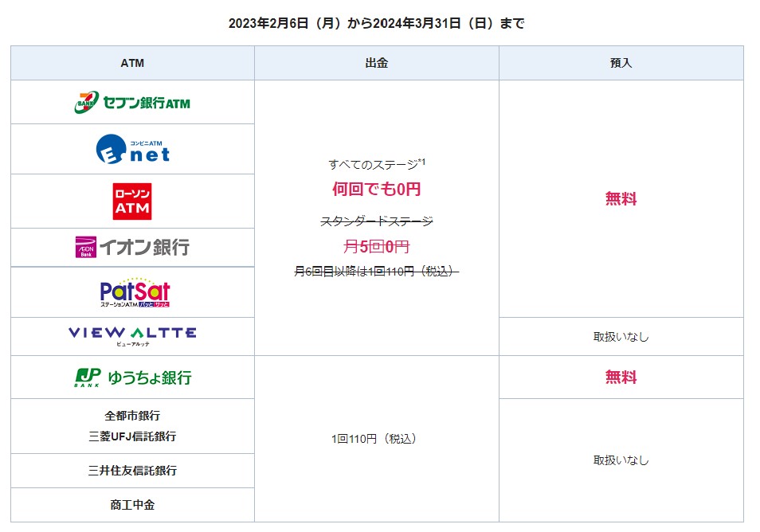This screenshot has width=760, height=532.
Task: Click the JP Bank ゆうちょ銀行 logo
Action: point(133,377)
